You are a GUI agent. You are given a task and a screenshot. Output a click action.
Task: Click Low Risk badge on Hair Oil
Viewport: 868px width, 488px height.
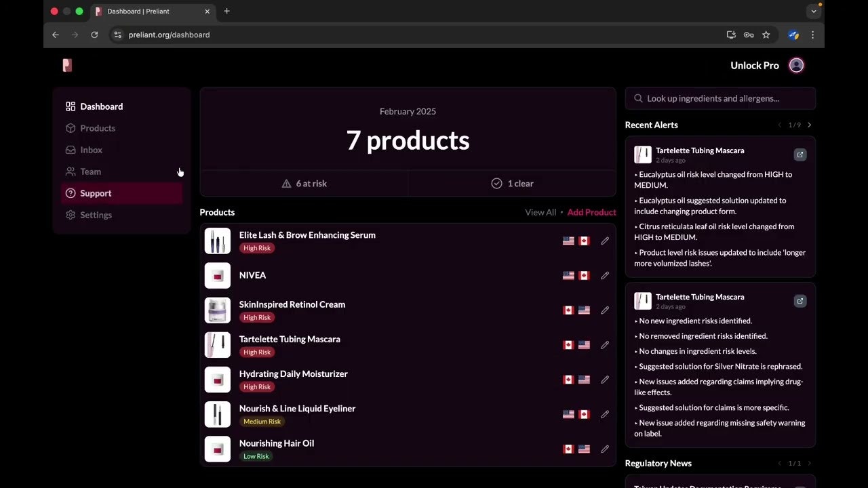click(x=256, y=456)
